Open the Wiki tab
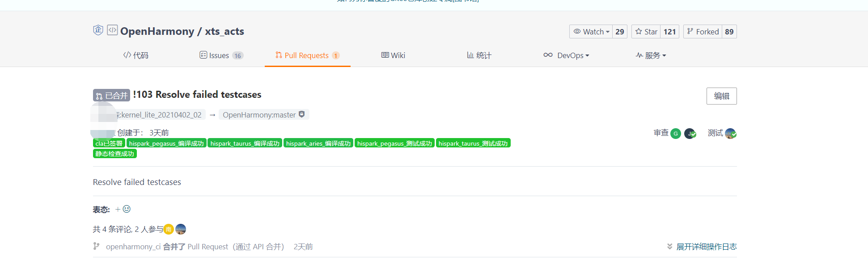Screen dimensions: 868x277 pyautogui.click(x=393, y=55)
